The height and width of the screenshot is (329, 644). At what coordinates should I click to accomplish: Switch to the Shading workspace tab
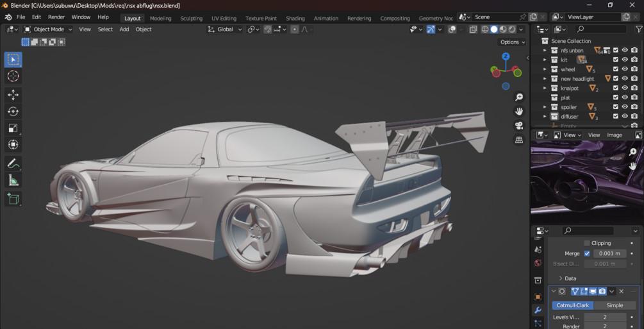[295, 18]
